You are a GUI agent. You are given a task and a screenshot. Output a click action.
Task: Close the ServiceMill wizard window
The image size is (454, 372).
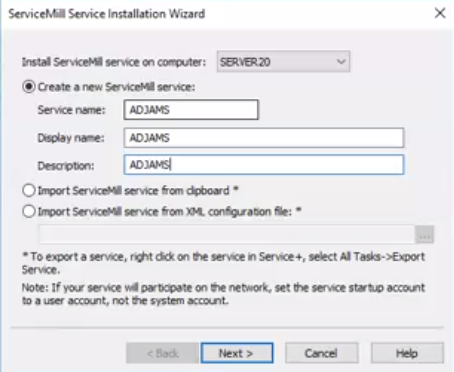click(x=440, y=13)
